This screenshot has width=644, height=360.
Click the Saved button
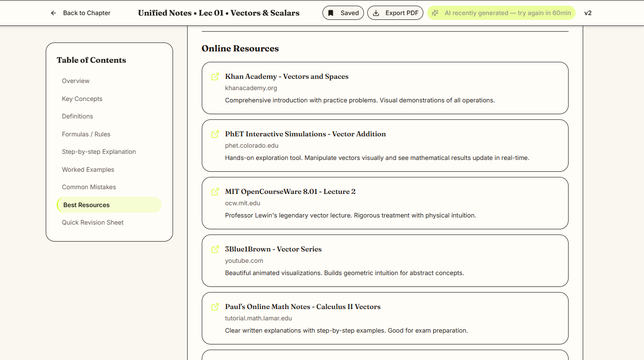click(343, 13)
